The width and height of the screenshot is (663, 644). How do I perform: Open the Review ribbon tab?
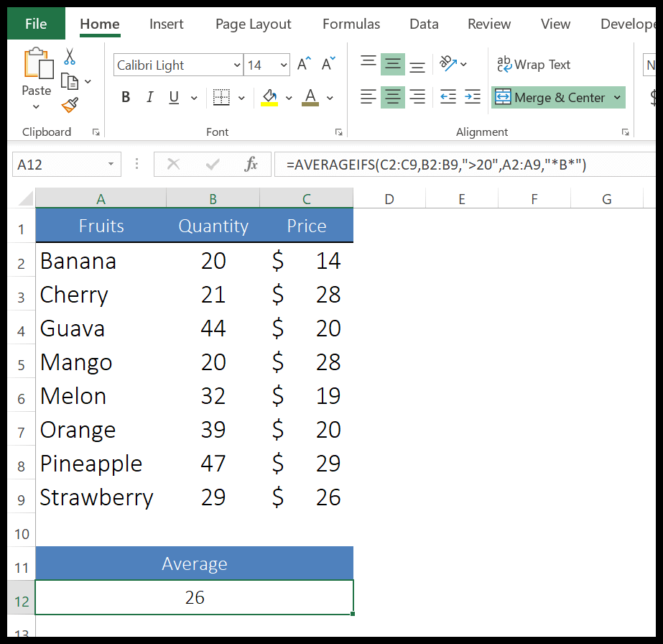coord(488,24)
